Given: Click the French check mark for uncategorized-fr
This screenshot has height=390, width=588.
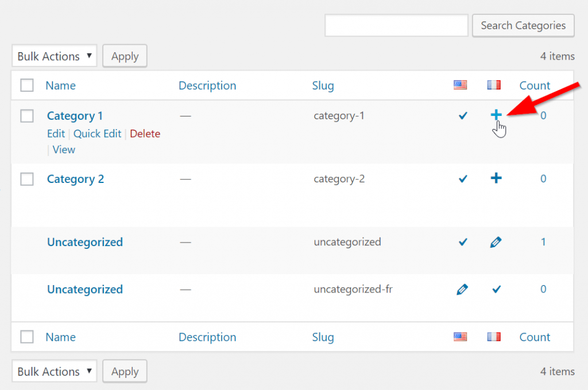Looking at the screenshot, I should coord(496,289).
